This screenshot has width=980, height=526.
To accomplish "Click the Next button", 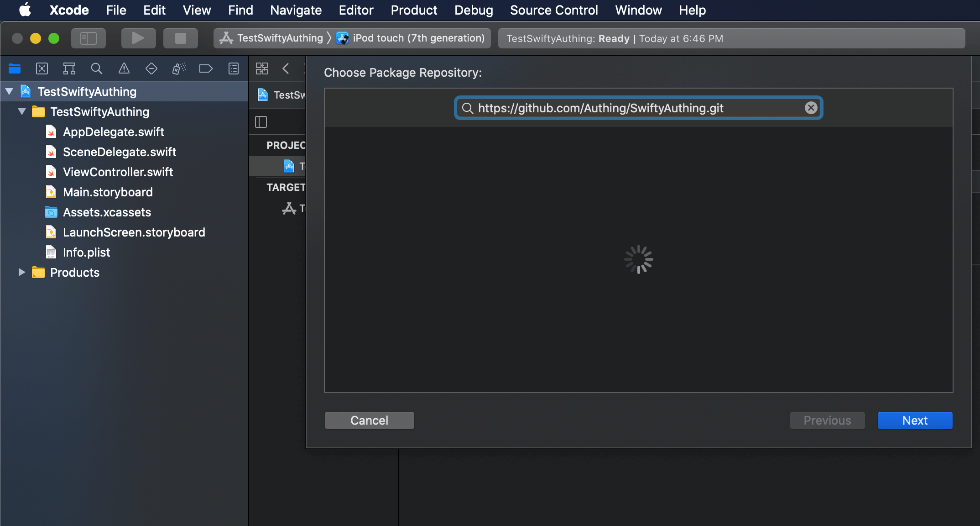I will click(x=914, y=421).
